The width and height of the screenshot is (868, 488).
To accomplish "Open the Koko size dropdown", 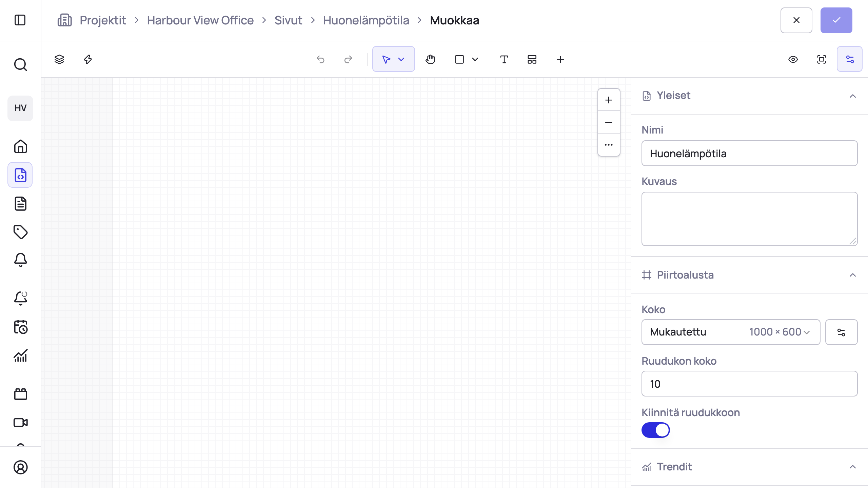I will pyautogui.click(x=731, y=332).
